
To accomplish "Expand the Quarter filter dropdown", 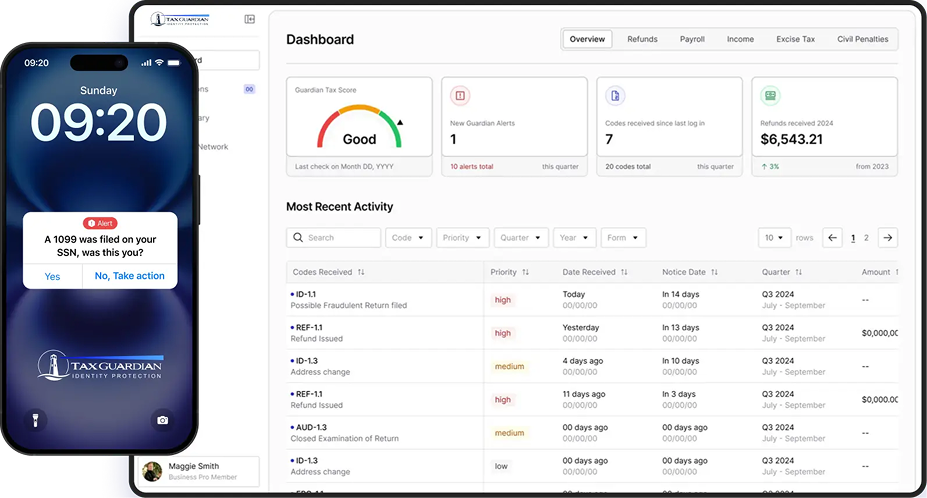I will coord(521,238).
